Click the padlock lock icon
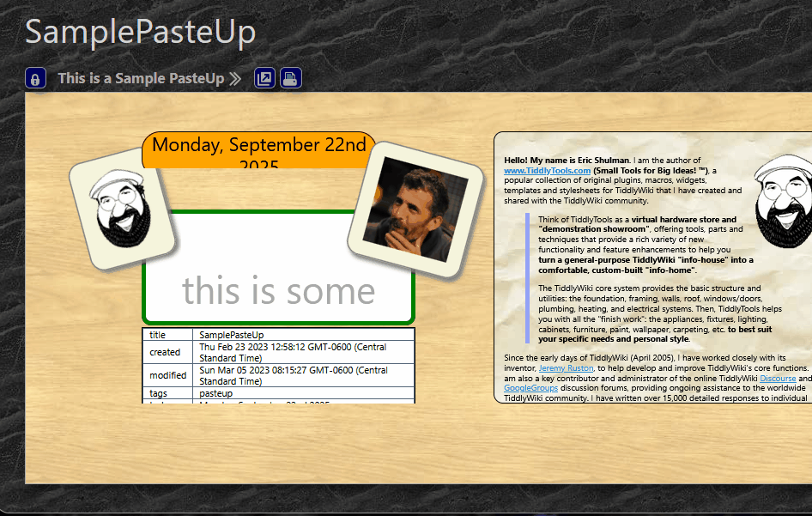Image resolution: width=812 pixels, height=516 pixels. (35, 79)
